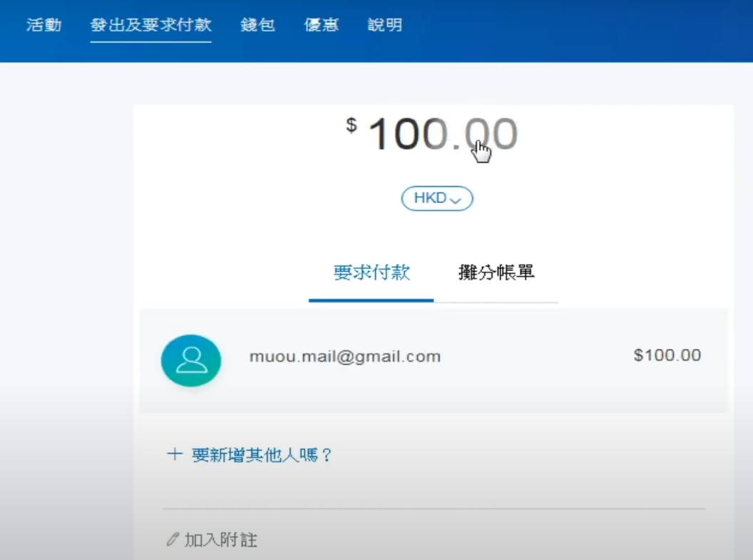The height and width of the screenshot is (560, 753).
Task: Click the recipient profile avatar icon
Action: coord(191,360)
